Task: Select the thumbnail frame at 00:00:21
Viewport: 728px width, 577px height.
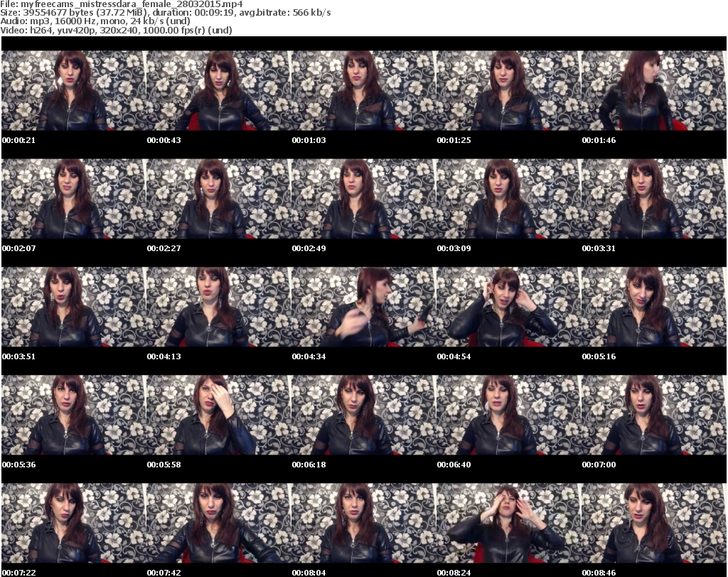Action: [74, 90]
